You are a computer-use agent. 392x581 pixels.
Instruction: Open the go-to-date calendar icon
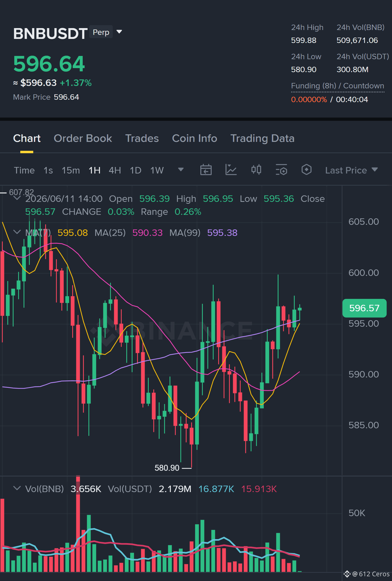tap(206, 170)
